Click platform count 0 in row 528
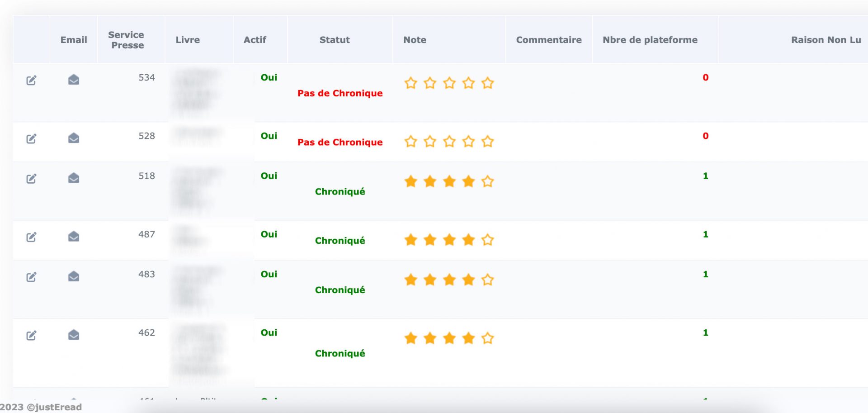 705,136
